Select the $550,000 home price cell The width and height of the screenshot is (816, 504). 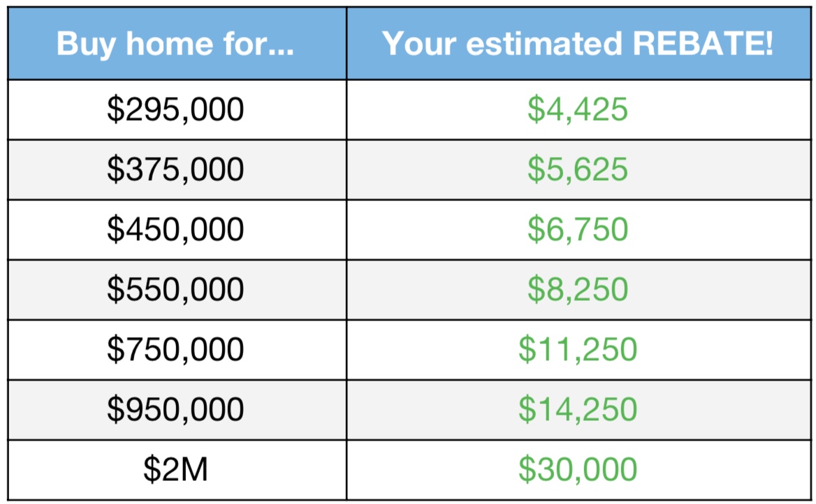pos(177,290)
